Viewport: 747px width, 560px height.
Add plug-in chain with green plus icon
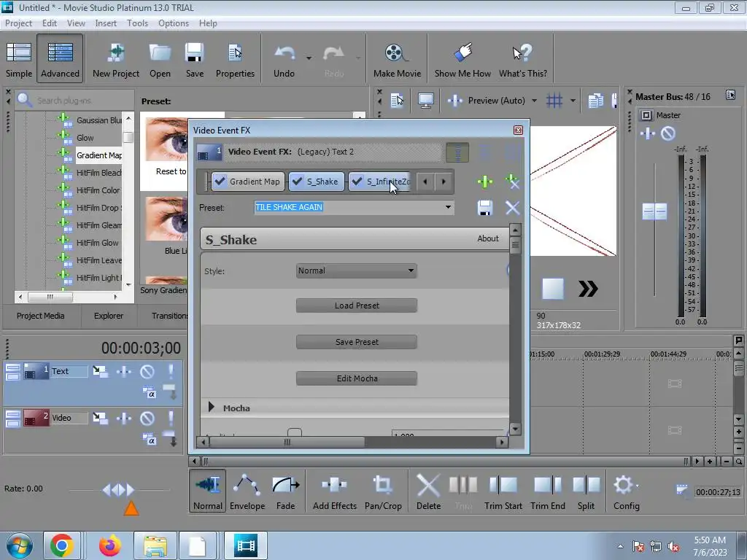[485, 182]
